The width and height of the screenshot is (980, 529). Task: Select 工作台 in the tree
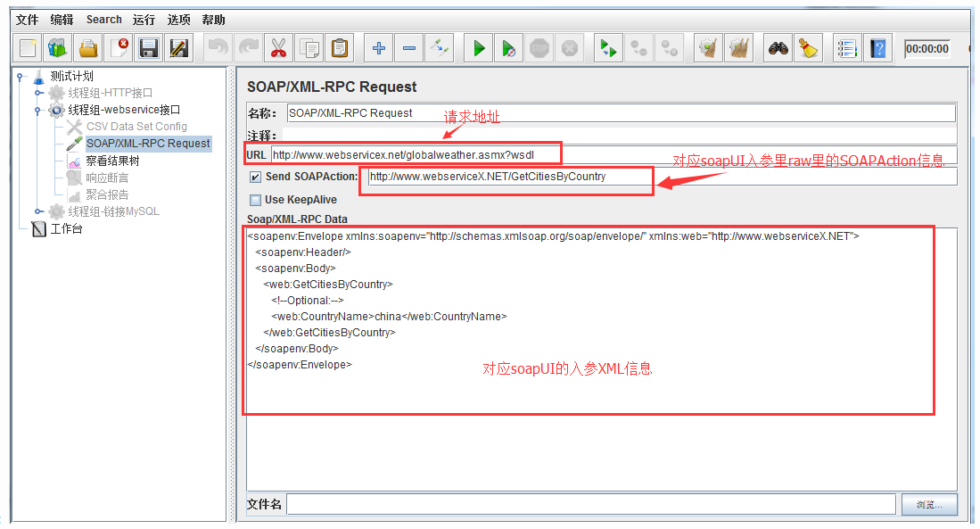click(x=66, y=229)
